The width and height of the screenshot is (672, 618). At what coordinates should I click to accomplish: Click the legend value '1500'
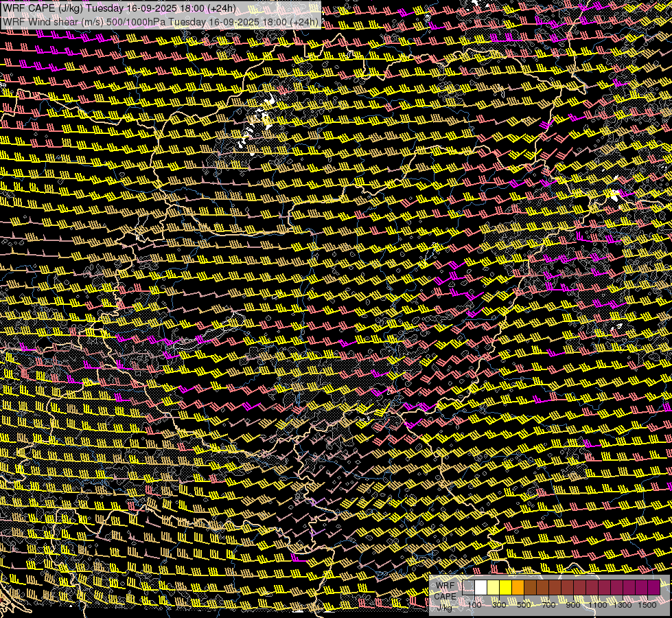(x=647, y=605)
